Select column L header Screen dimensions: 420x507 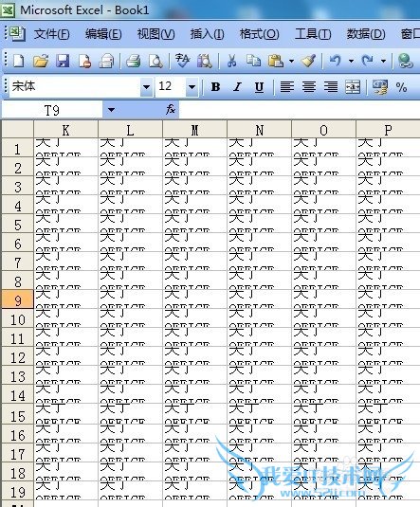[x=130, y=130]
